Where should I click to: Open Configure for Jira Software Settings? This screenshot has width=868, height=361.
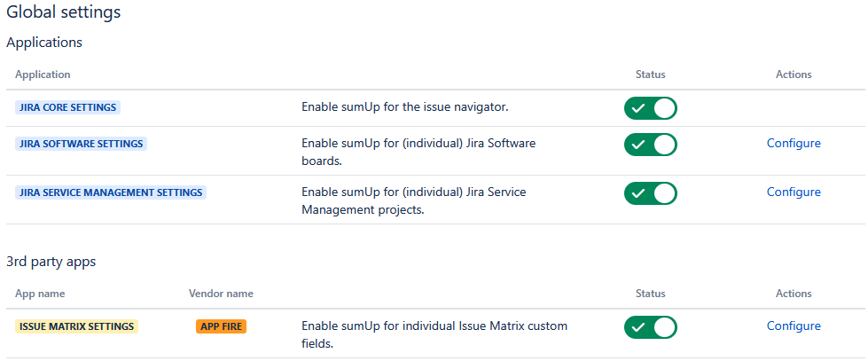[x=794, y=144]
